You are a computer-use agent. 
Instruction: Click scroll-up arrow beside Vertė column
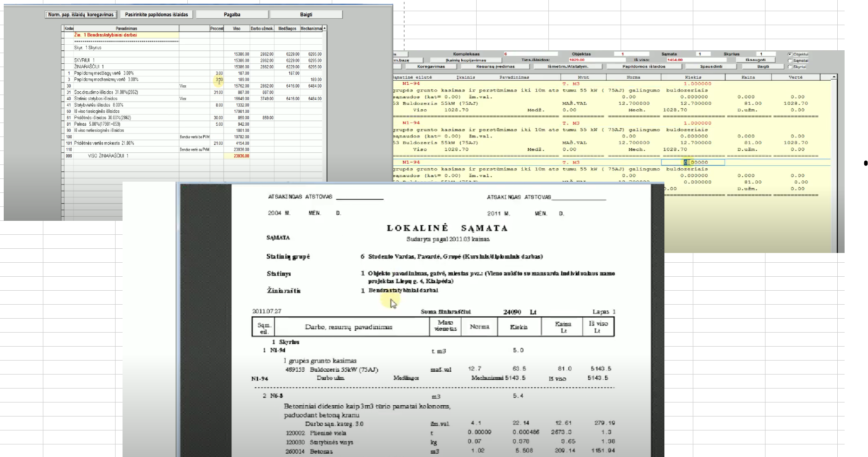(834, 77)
